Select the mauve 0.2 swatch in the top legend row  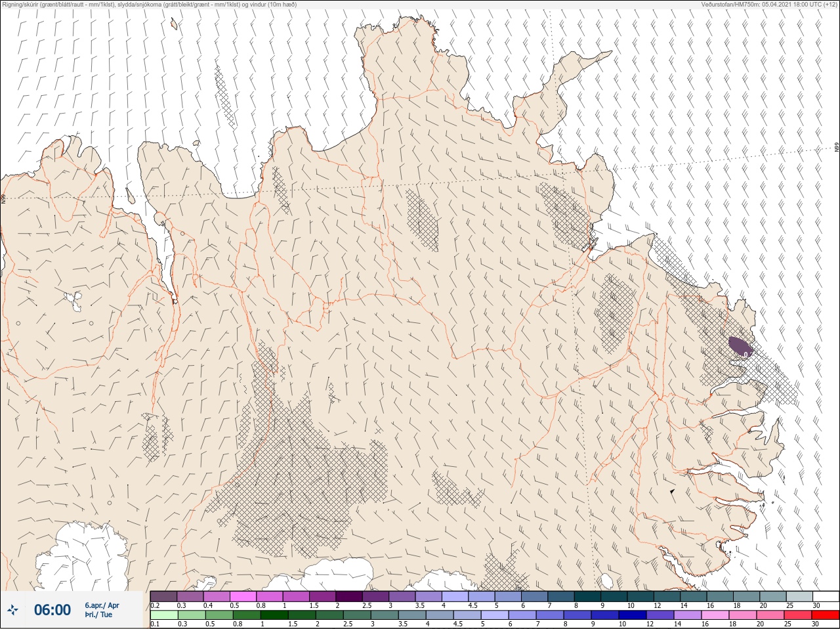click(x=163, y=596)
